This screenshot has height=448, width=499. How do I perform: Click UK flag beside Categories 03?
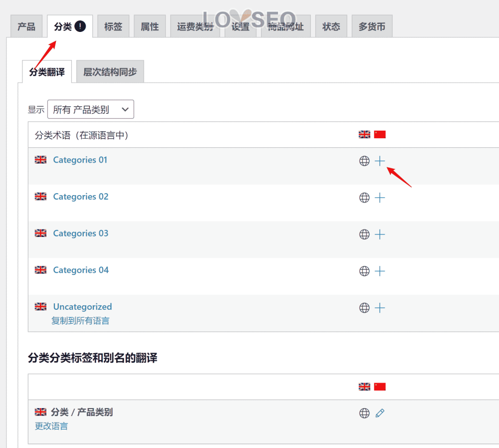[x=40, y=233]
